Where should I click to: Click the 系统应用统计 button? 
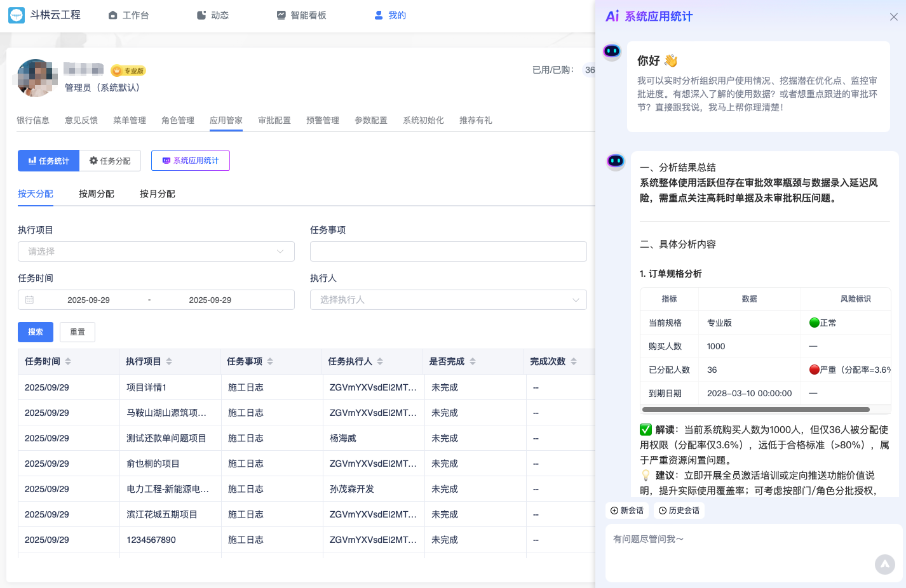tap(191, 161)
